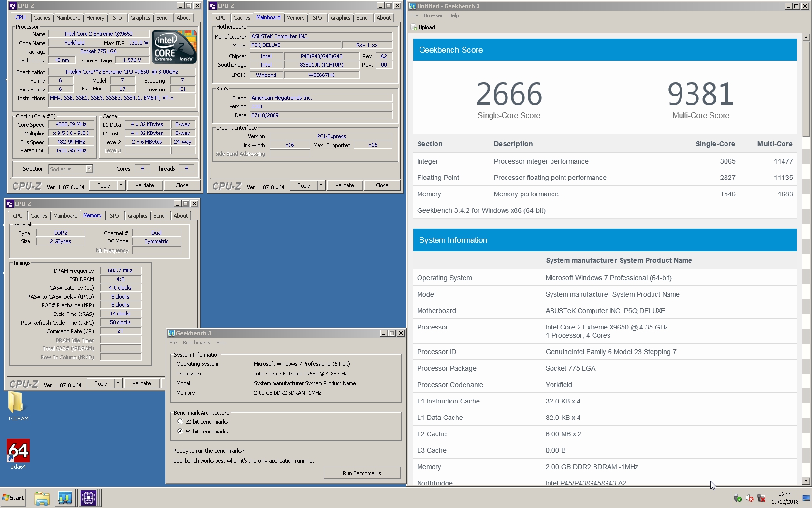
Task: Click the Upload icon in Geekbench results toolbar
Action: pyautogui.click(x=414, y=27)
